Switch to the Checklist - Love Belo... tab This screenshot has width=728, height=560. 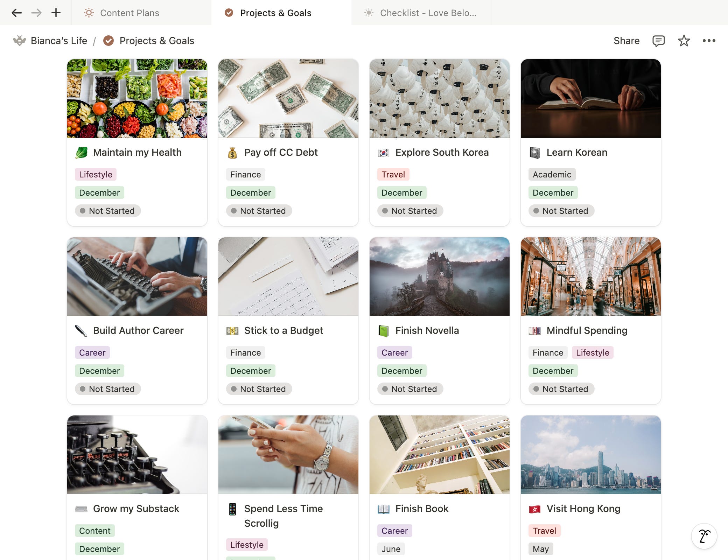[x=428, y=13]
